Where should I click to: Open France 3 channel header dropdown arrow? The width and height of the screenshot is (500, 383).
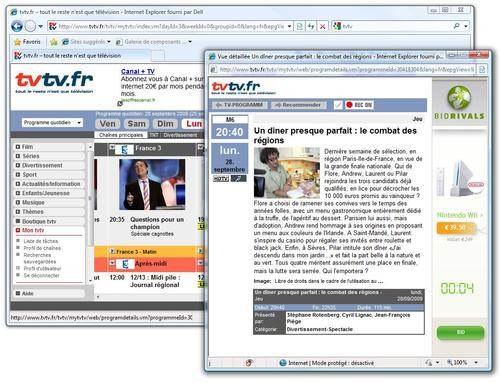click(112, 147)
